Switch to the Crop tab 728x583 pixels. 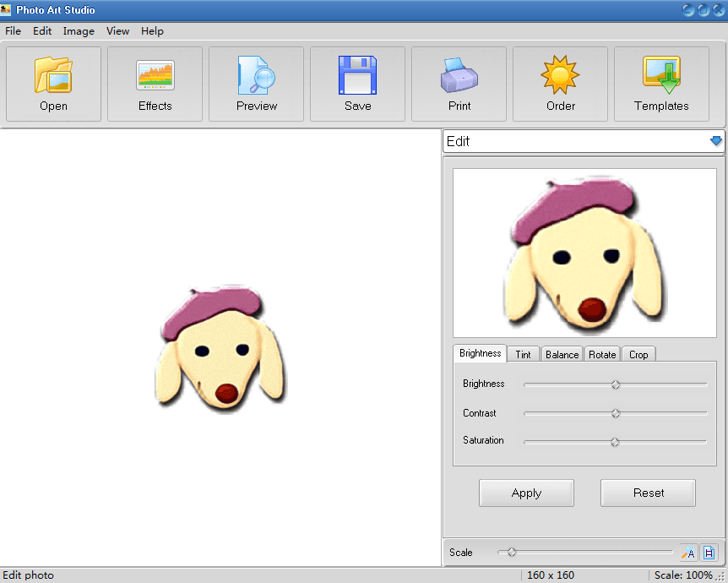coord(638,355)
